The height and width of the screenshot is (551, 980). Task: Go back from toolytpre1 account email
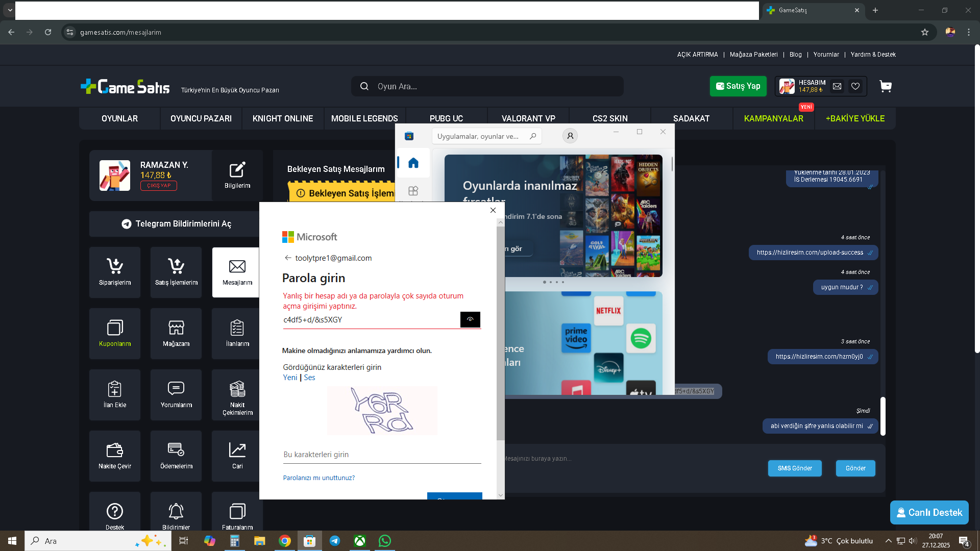pos(288,258)
